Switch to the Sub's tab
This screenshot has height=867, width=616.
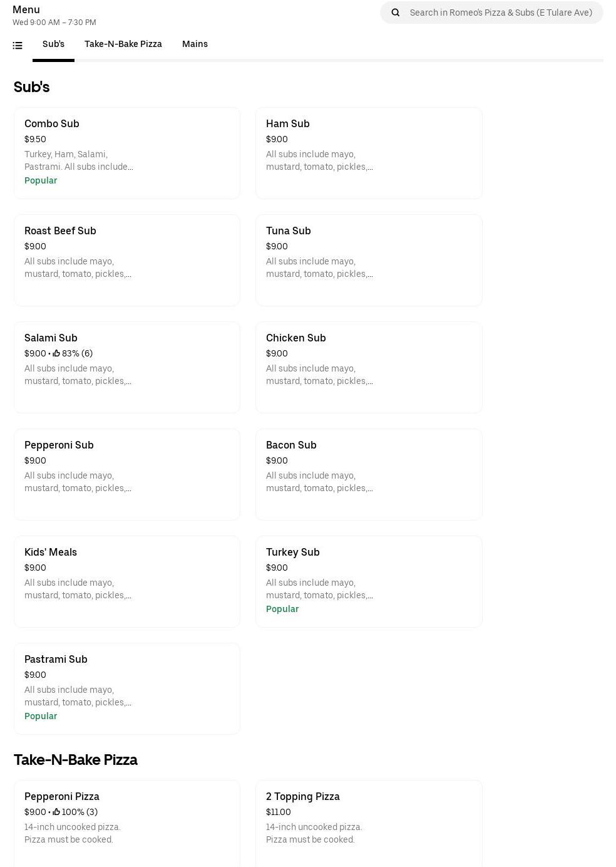tap(53, 44)
